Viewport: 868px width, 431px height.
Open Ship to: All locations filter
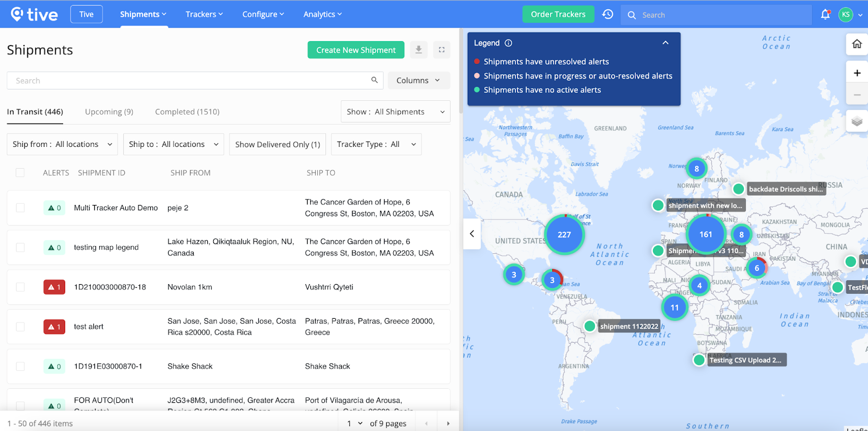tap(174, 144)
